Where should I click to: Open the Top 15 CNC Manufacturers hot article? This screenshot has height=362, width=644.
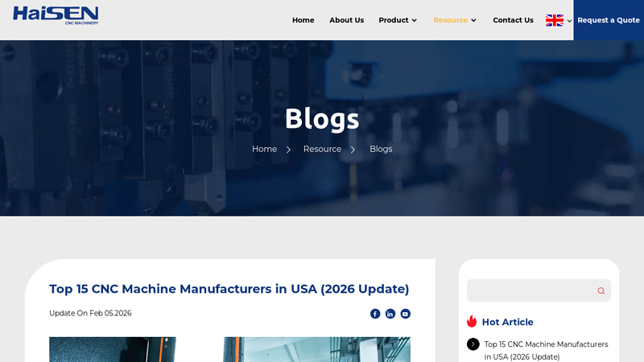click(546, 350)
